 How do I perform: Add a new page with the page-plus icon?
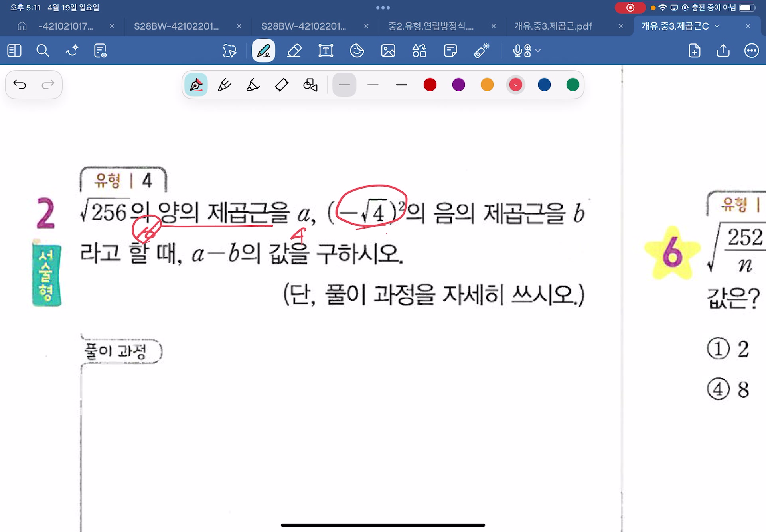pos(695,51)
